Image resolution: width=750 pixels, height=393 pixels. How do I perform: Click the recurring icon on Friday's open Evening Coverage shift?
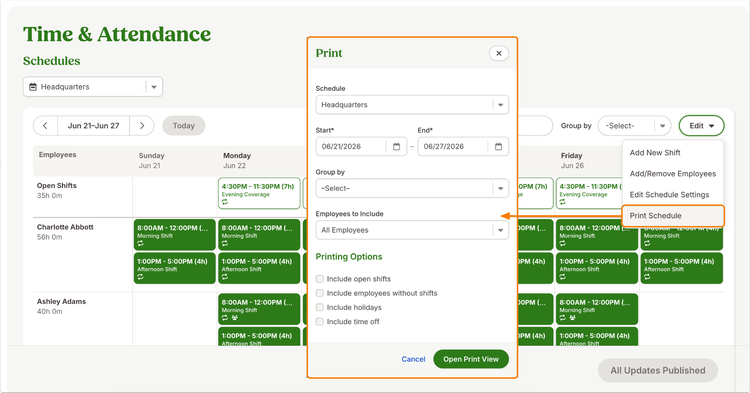pos(562,202)
